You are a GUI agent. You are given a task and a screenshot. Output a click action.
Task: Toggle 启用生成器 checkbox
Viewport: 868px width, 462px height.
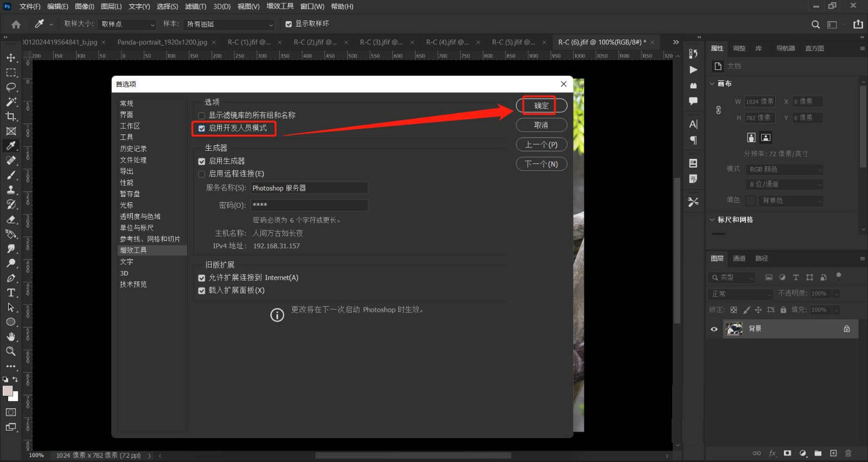[202, 161]
